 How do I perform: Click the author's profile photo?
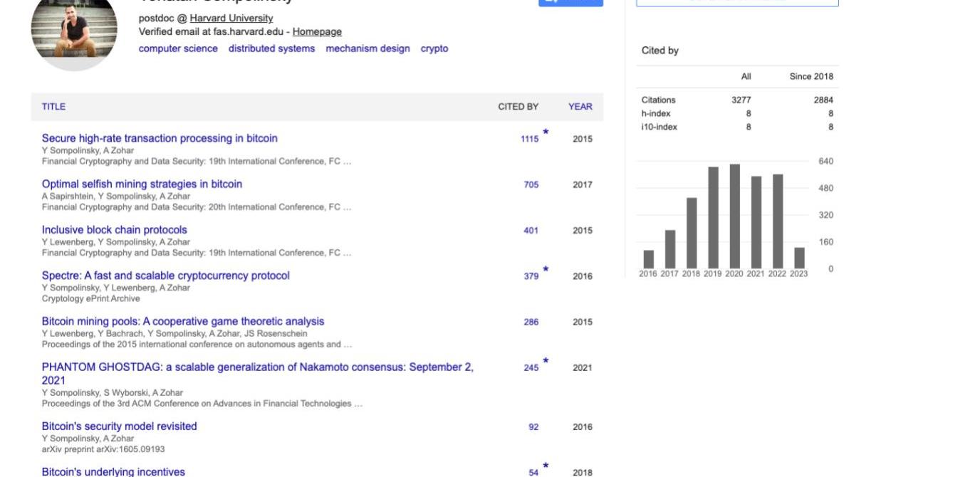[x=74, y=31]
